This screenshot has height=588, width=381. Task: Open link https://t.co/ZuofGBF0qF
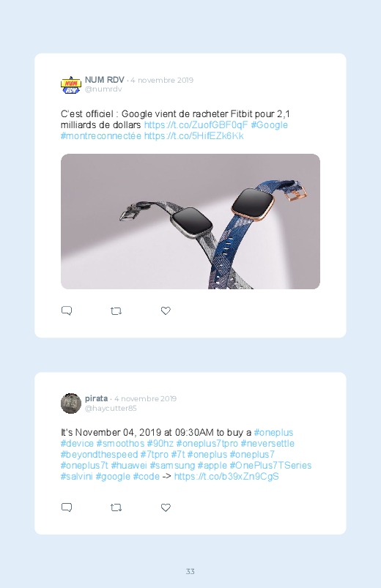[x=196, y=125]
